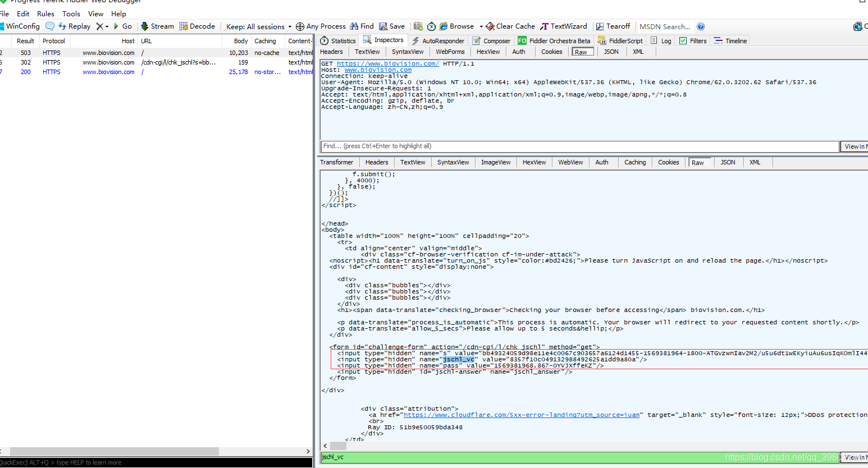Click the session list horizontal scrollbar

click(115, 451)
